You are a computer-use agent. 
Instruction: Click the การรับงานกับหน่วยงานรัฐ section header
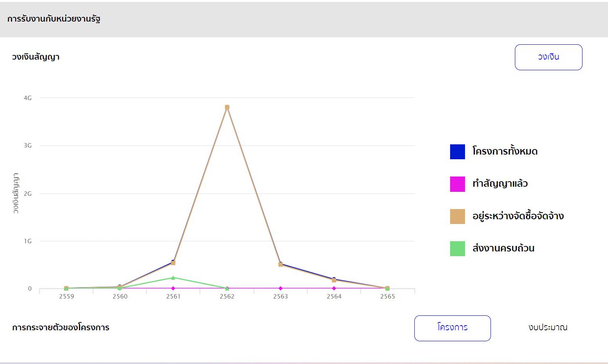(x=54, y=19)
